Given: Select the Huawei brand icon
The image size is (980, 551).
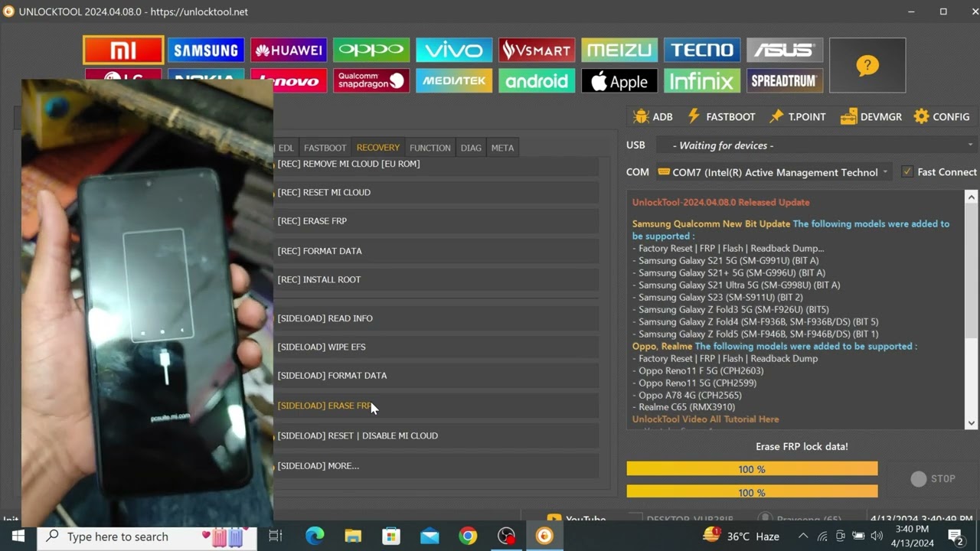Looking at the screenshot, I should tap(289, 51).
